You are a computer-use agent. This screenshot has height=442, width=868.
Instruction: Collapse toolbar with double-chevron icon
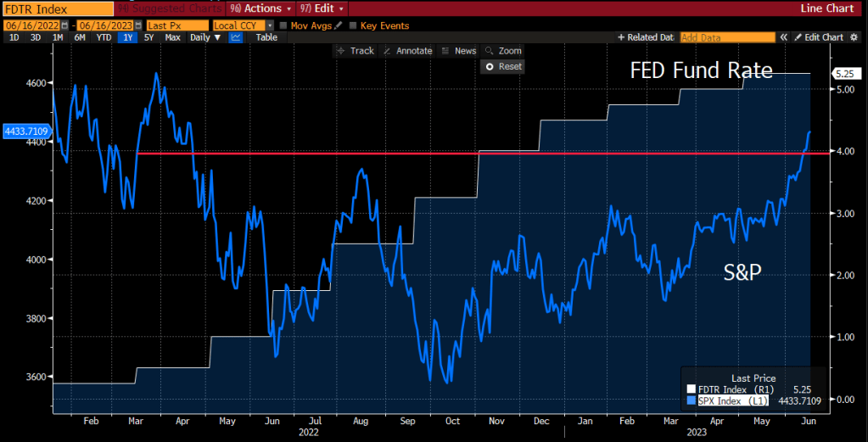point(784,37)
